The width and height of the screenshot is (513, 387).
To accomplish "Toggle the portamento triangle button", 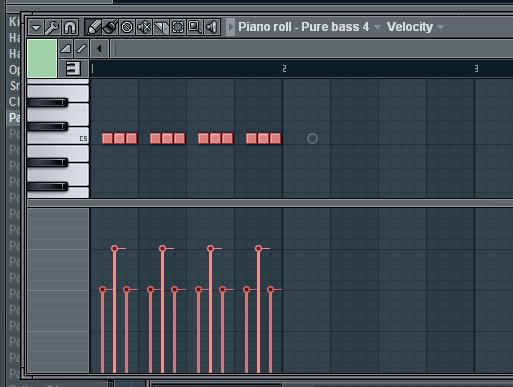I will pos(66,49).
